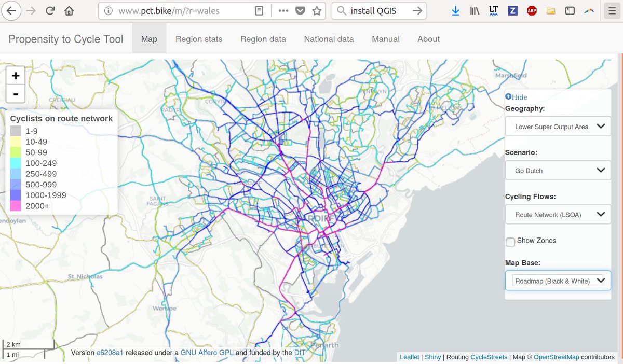Select the Map tab
The height and width of the screenshot is (364, 623).
[149, 39]
